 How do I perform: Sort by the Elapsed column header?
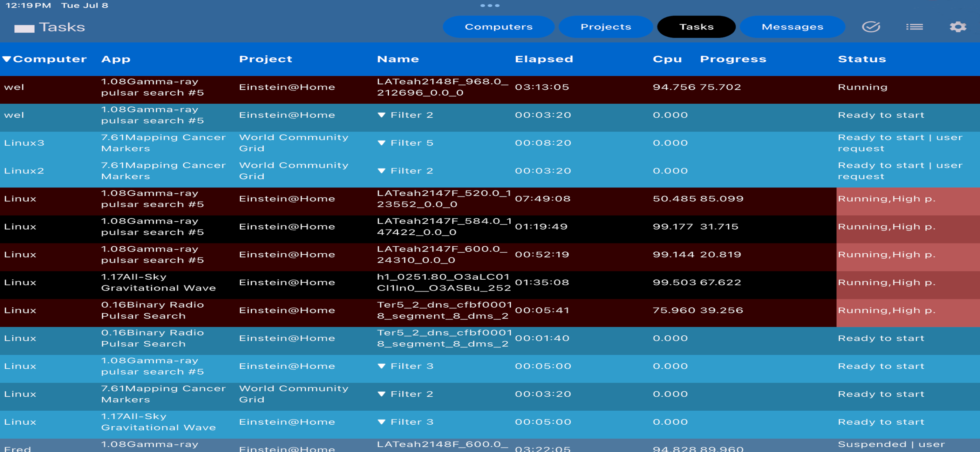pyautogui.click(x=544, y=59)
